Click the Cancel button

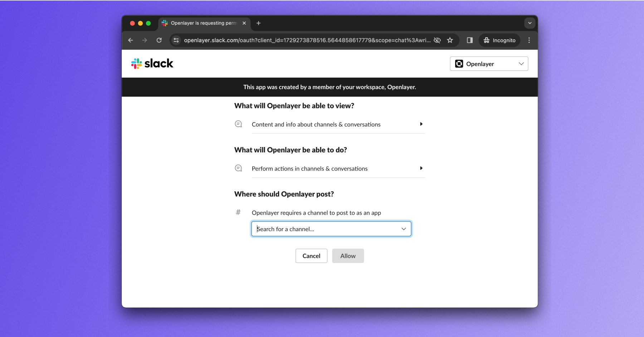point(311,256)
